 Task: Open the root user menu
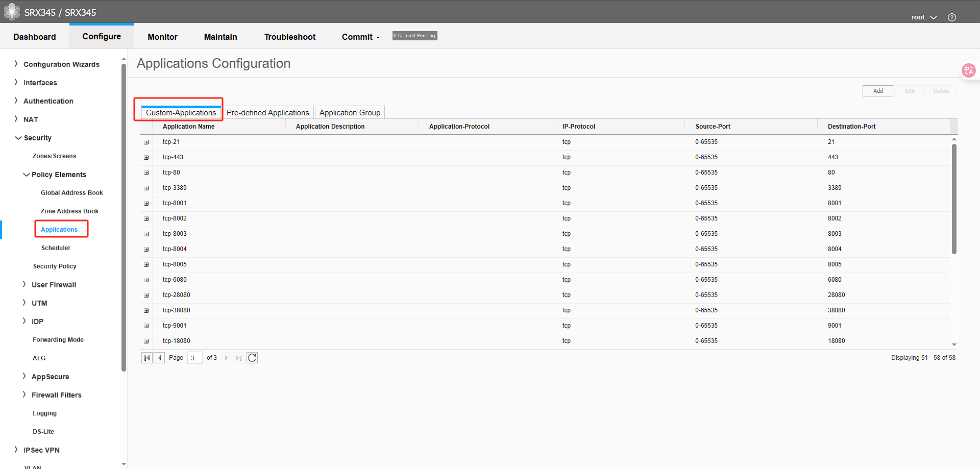click(x=923, y=17)
